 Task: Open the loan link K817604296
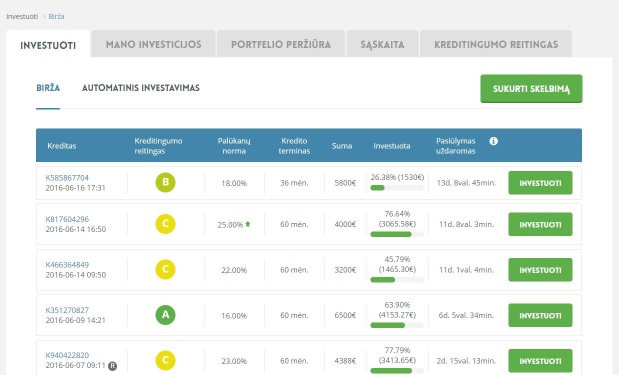click(x=67, y=219)
